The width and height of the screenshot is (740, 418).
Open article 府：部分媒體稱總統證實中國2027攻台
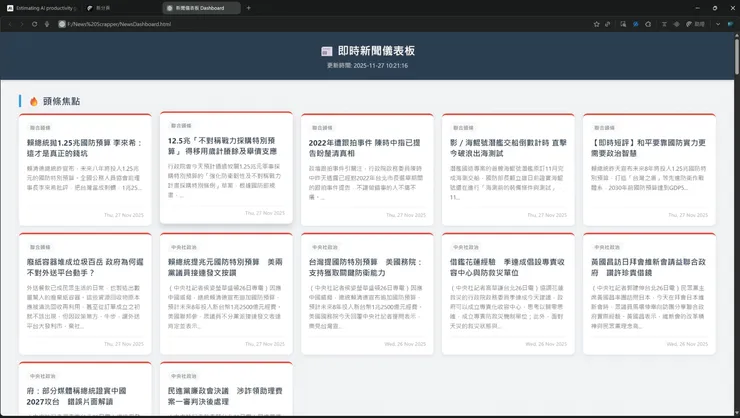pyautogui.click(x=76, y=396)
